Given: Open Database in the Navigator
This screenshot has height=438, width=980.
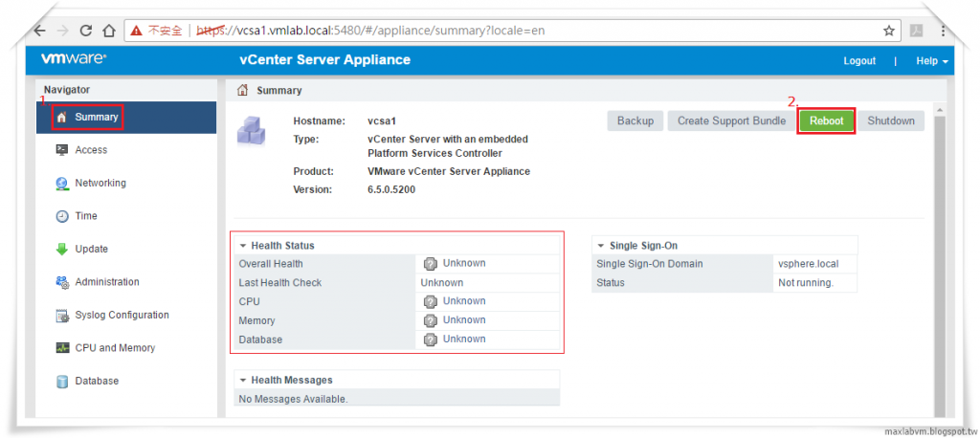Looking at the screenshot, I should 97,382.
